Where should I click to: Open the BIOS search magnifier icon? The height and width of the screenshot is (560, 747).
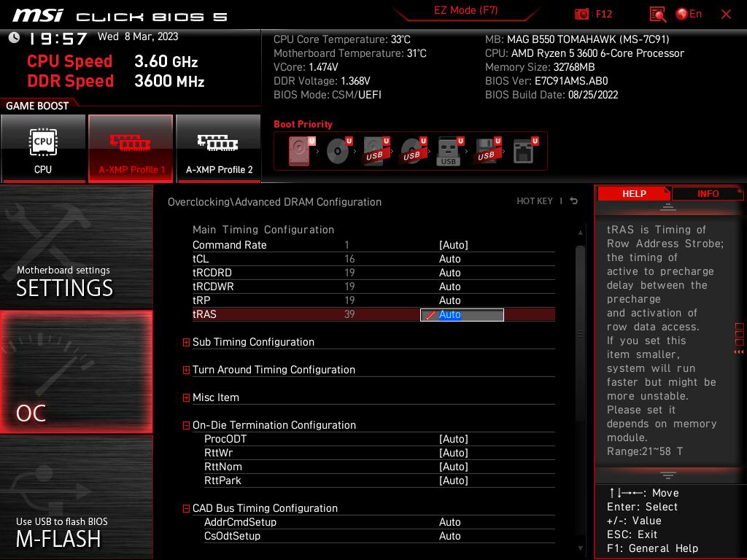657,15
